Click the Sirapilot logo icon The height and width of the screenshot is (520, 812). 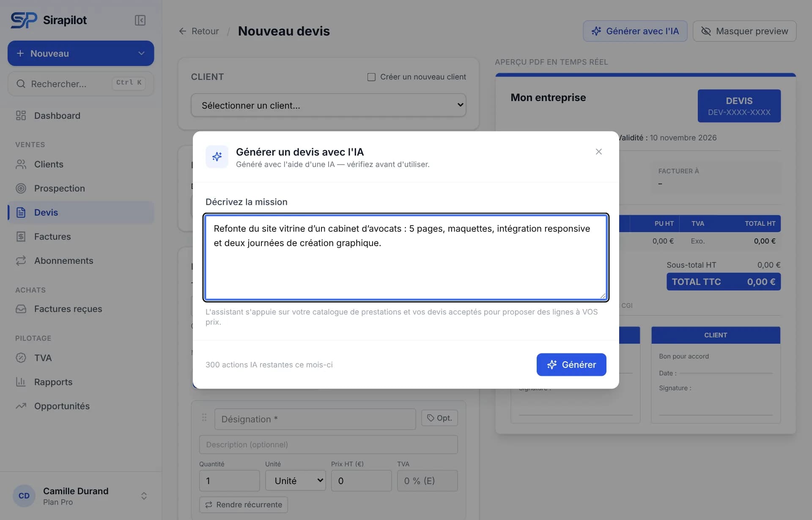(24, 20)
